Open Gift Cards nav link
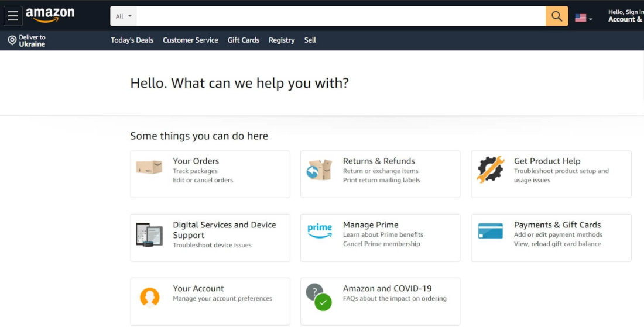The height and width of the screenshot is (335, 644). click(243, 40)
